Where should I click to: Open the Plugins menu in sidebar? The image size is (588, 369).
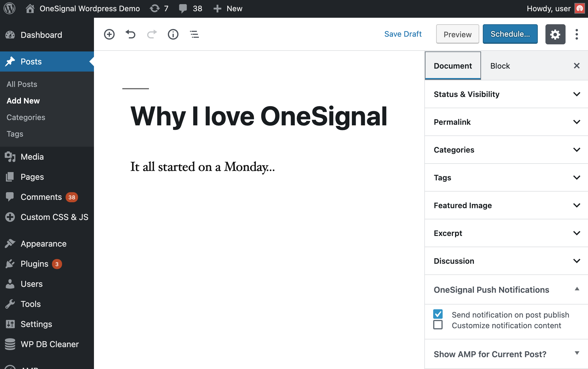pos(34,264)
